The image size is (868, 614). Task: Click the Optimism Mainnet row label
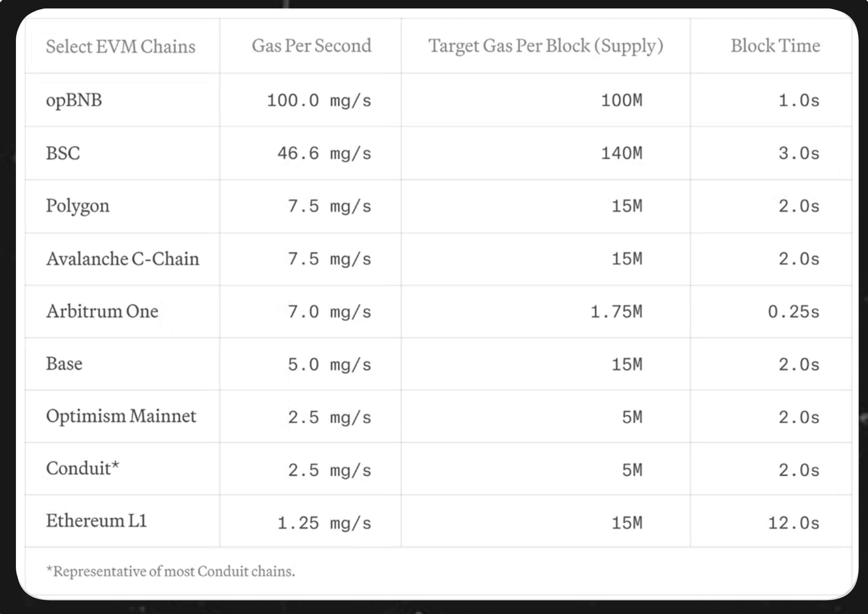[121, 416]
